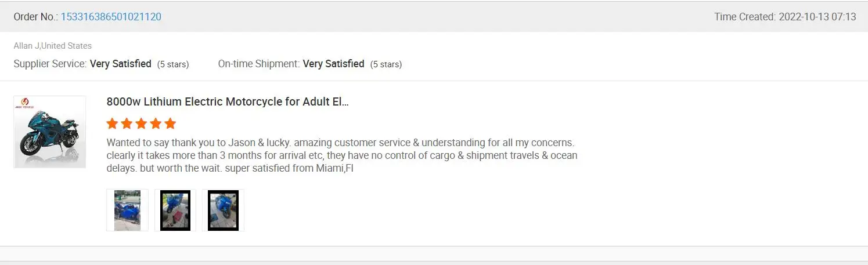Select the fifth orange rating star
Screen dimensions: 868x265
170,124
